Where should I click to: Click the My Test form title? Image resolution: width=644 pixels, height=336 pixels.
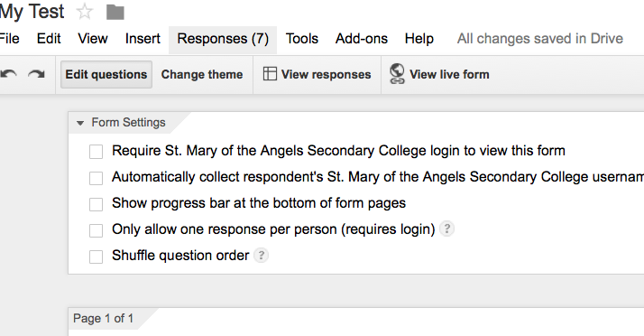(x=32, y=12)
